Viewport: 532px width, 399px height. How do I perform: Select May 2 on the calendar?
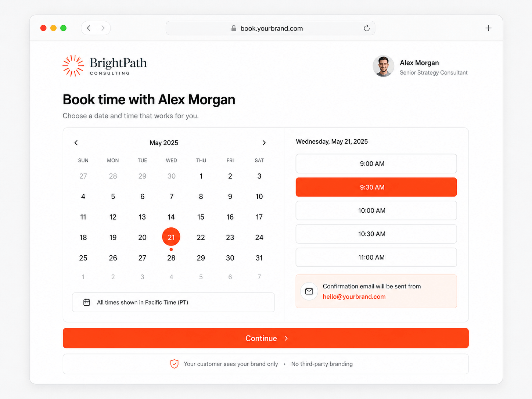pos(230,176)
